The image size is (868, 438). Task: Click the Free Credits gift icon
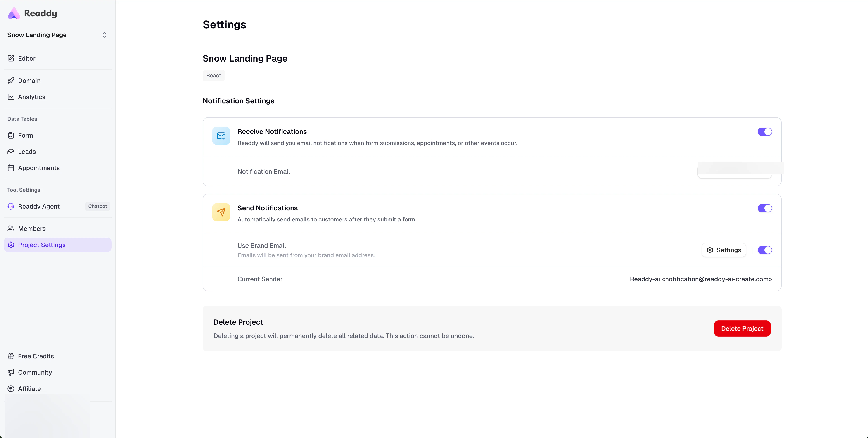tap(11, 356)
